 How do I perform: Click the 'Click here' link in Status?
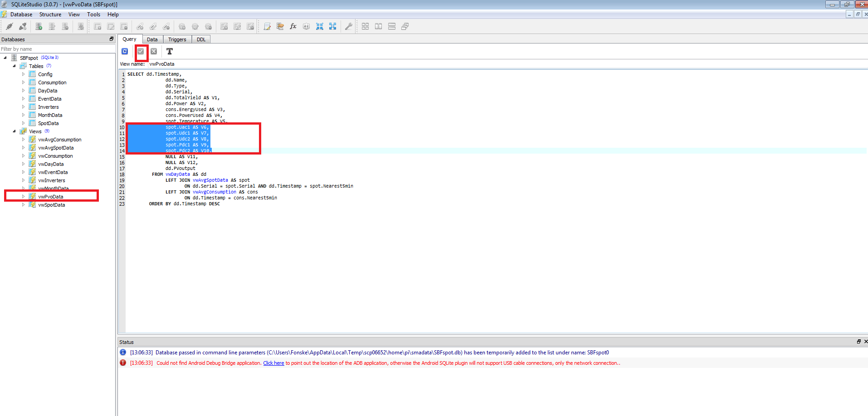coord(273,363)
